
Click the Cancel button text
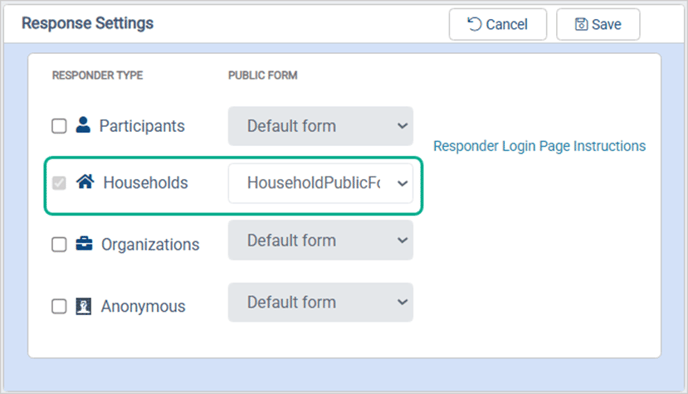coord(506,24)
